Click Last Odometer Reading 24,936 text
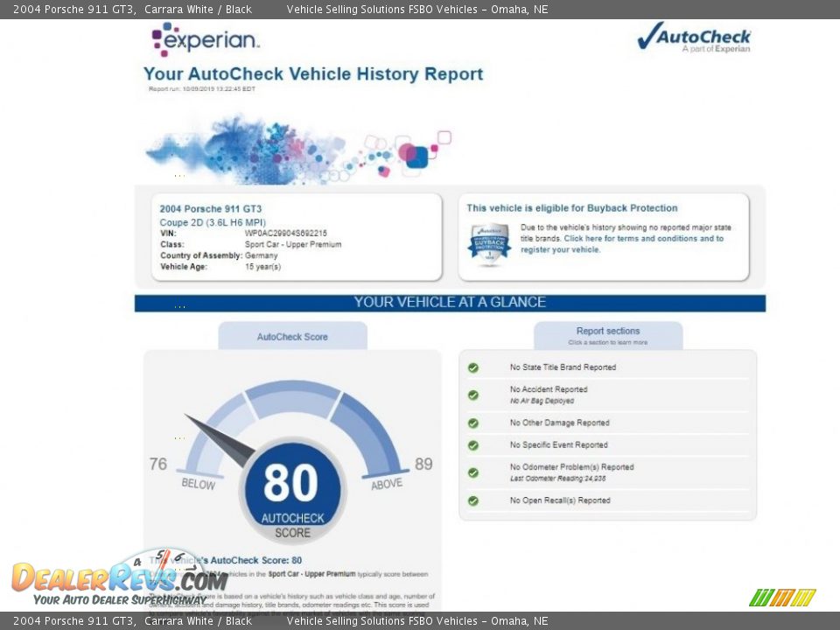 click(x=557, y=479)
